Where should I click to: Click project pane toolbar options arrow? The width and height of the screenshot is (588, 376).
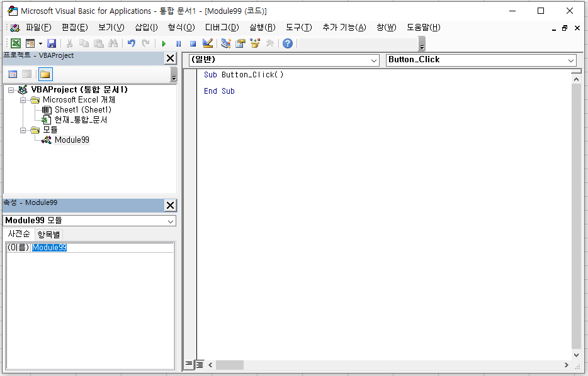pyautogui.click(x=174, y=75)
